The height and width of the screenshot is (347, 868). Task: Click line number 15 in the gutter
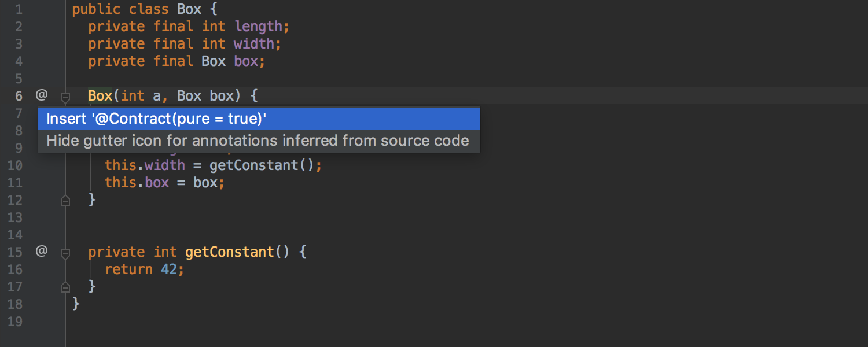pyautogui.click(x=15, y=252)
